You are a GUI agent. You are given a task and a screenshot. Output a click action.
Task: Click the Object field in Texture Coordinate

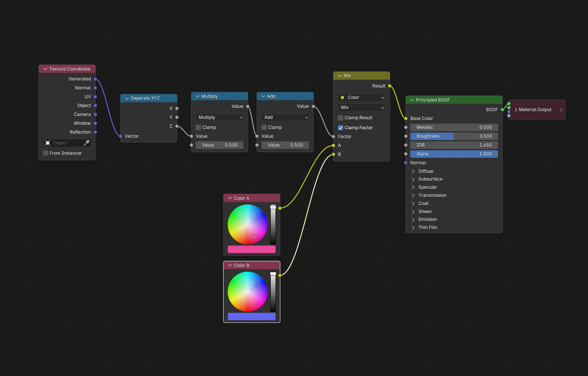pos(67,143)
